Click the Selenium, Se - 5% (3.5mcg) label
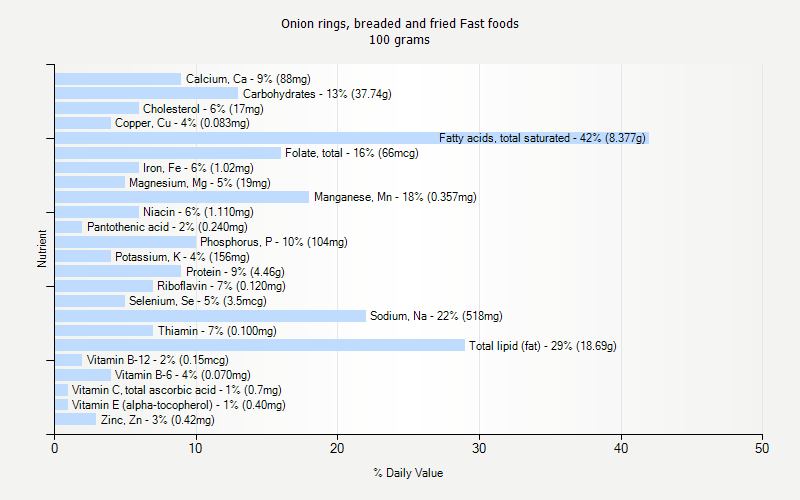This screenshot has width=800, height=500. click(x=197, y=301)
